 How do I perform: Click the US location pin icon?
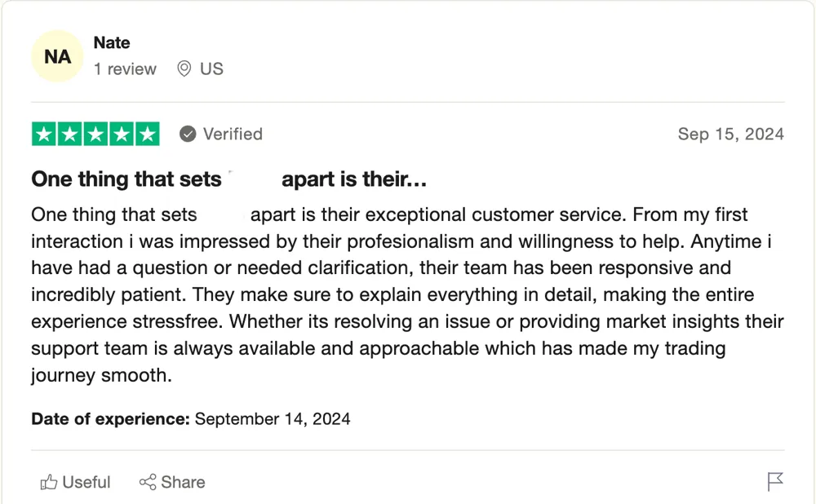(184, 69)
